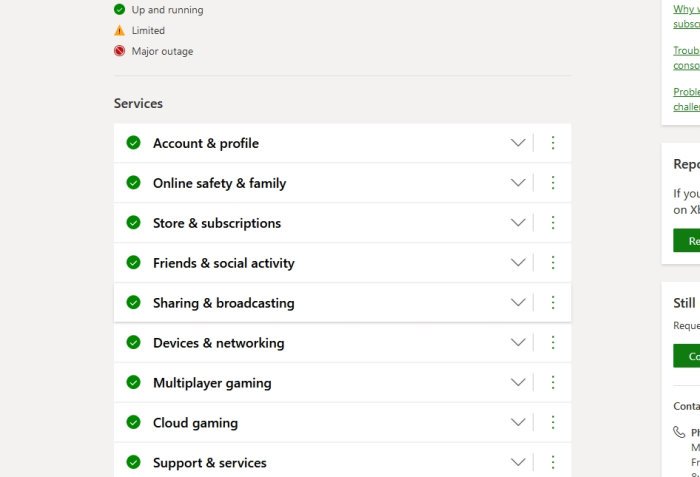Open more options for Friends & social activity
Image resolution: width=700 pixels, height=477 pixels.
(553, 263)
